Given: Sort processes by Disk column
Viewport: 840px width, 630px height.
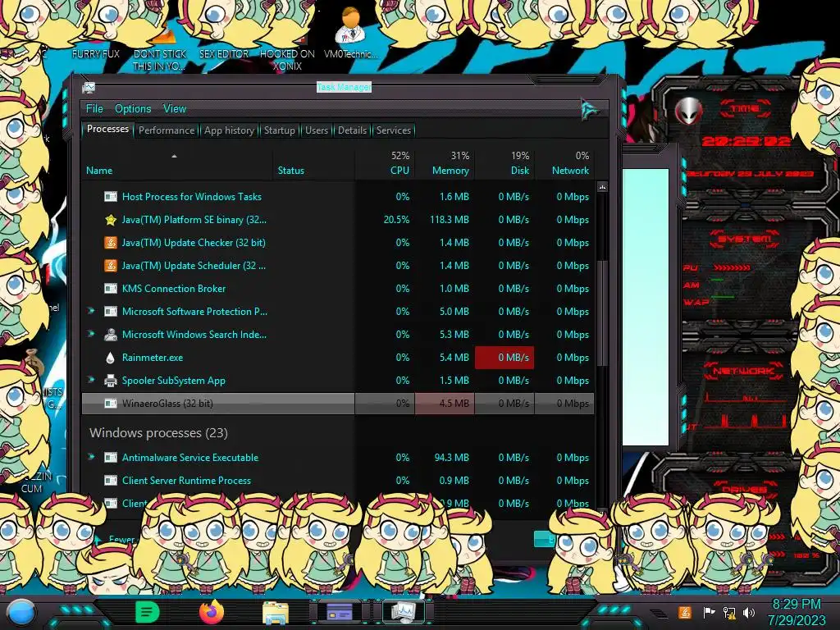Looking at the screenshot, I should [505, 163].
